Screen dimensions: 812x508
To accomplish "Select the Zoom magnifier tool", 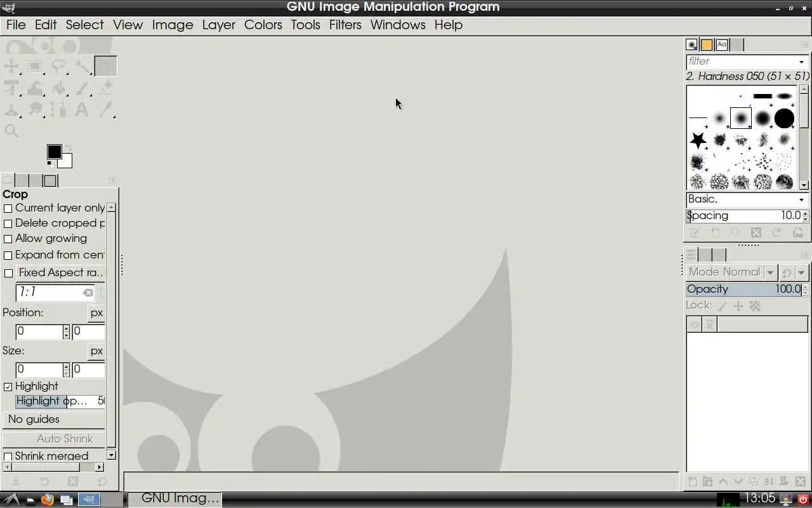I will (11, 131).
